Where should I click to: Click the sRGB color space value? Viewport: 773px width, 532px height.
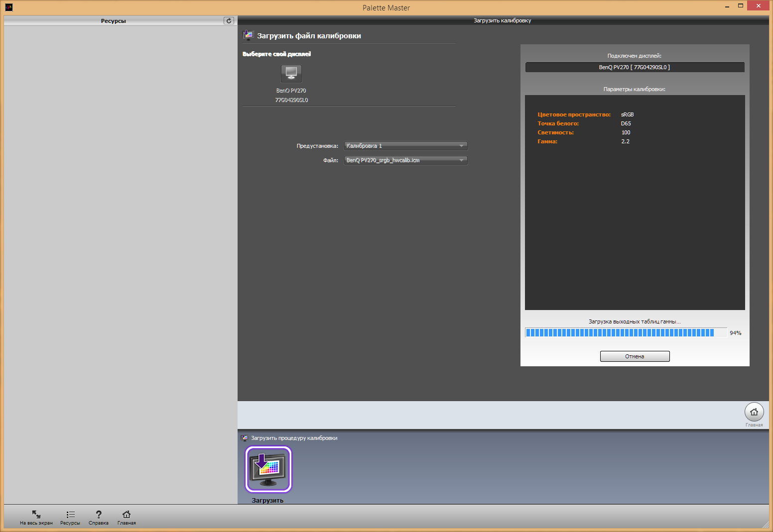(x=627, y=114)
